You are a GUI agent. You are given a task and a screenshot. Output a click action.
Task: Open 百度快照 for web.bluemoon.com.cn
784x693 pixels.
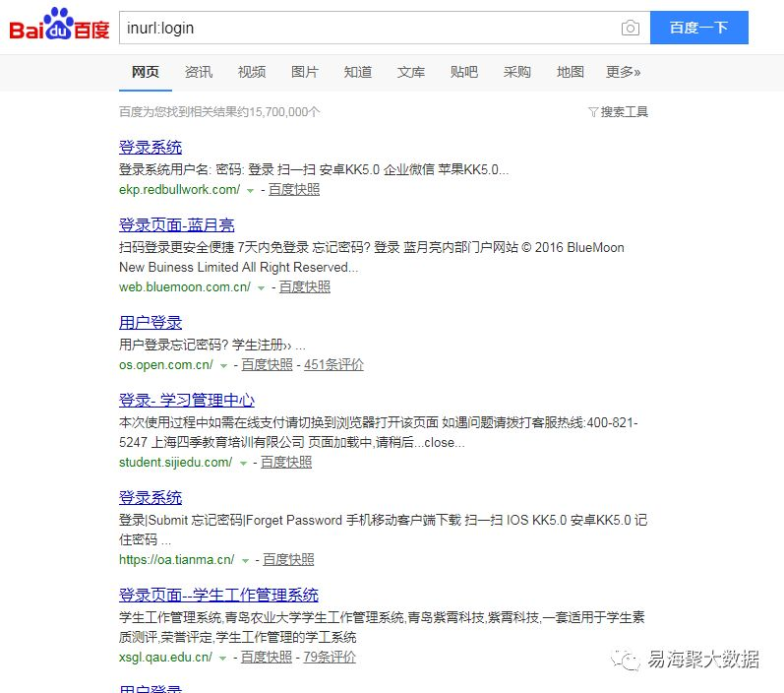pos(305,287)
